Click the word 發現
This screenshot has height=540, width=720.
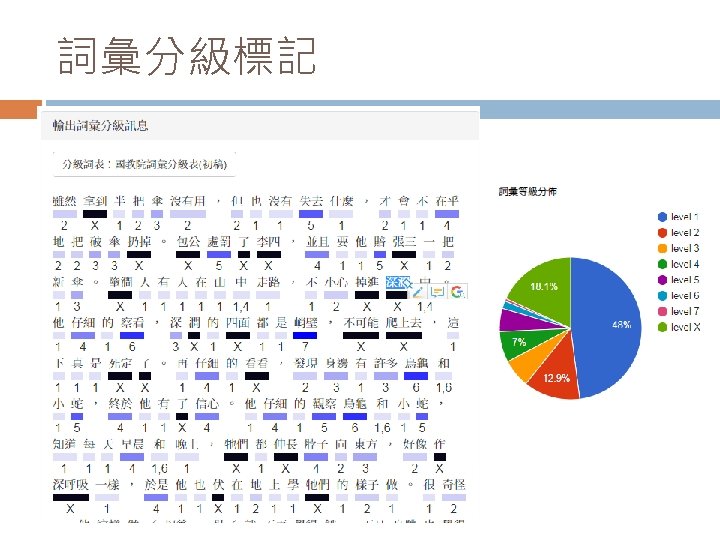click(305, 363)
